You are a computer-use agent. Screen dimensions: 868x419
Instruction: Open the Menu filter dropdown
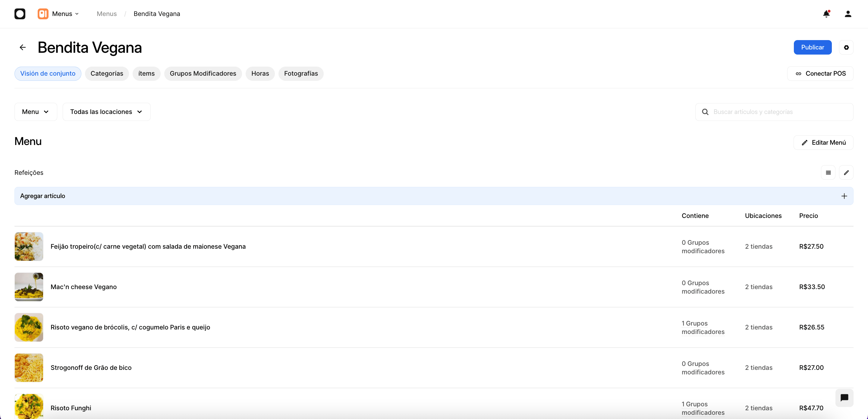click(x=36, y=112)
